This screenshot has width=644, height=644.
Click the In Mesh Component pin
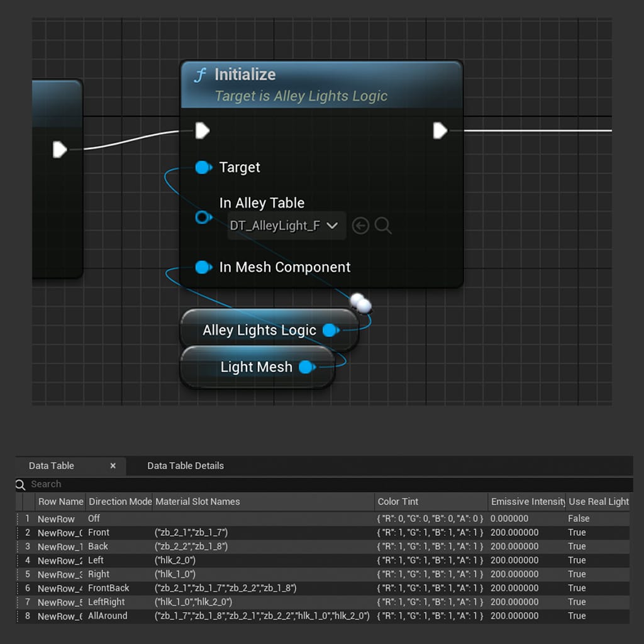click(203, 267)
